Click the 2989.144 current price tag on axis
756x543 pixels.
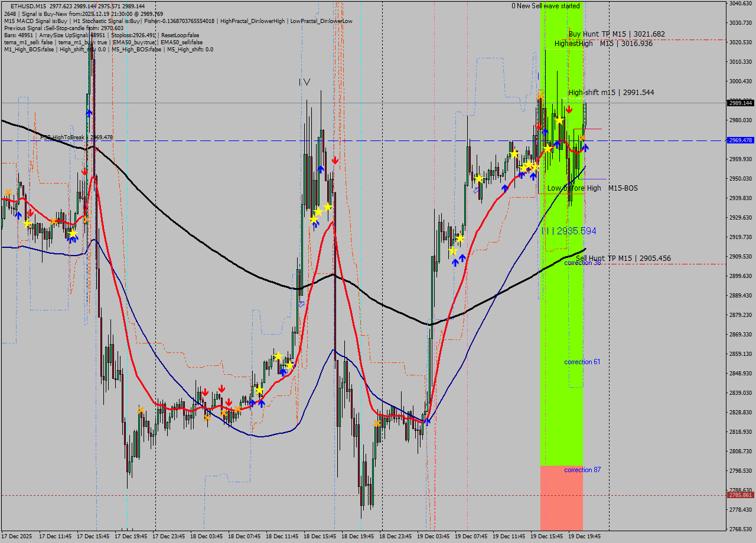pyautogui.click(x=740, y=103)
